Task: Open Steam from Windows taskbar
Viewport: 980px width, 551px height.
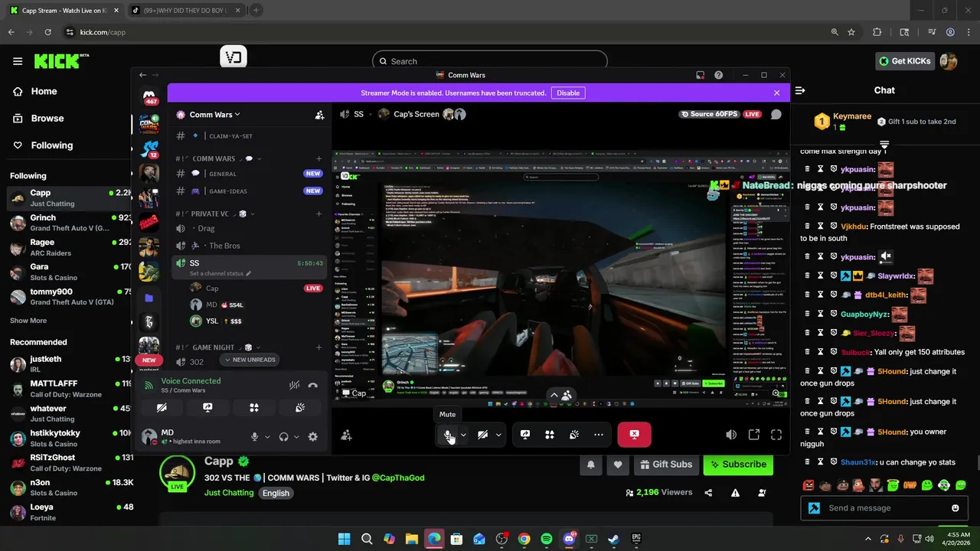Action: pos(613,539)
